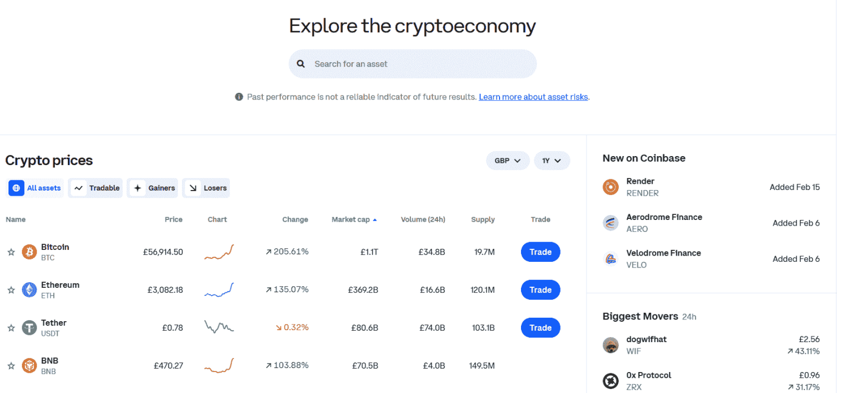The height and width of the screenshot is (393, 868).
Task: Click the dogwifhat avatar icon
Action: pyautogui.click(x=610, y=345)
